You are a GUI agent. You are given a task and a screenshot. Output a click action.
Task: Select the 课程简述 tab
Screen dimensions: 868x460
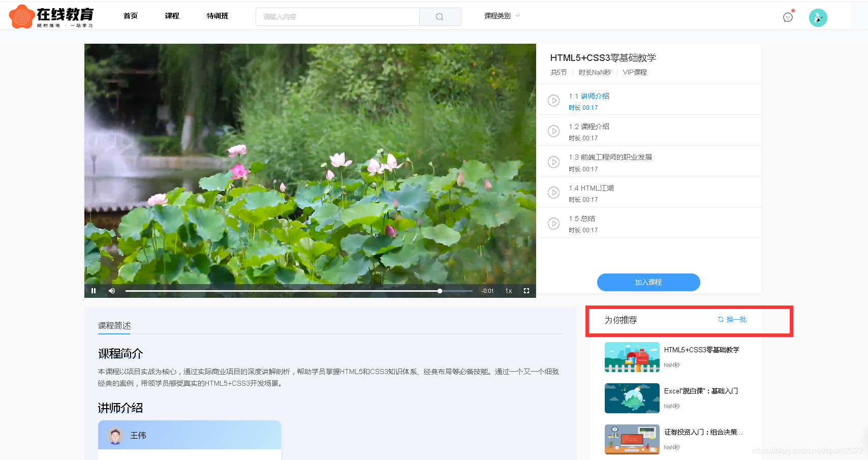[x=114, y=326]
